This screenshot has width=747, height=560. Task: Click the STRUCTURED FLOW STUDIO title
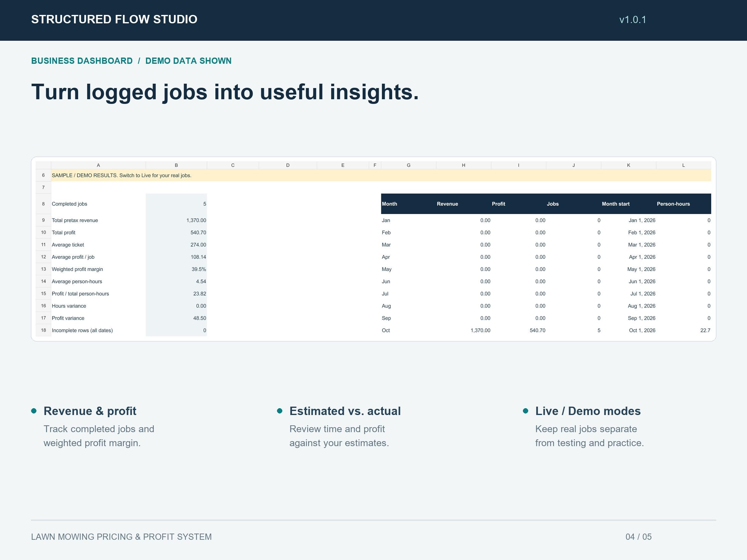[x=114, y=19]
